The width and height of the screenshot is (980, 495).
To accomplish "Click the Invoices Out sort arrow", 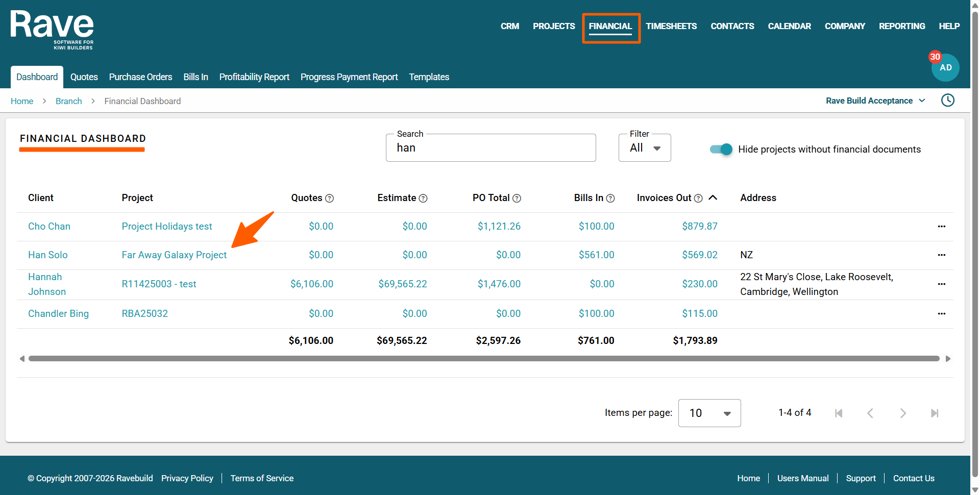I will (x=713, y=198).
